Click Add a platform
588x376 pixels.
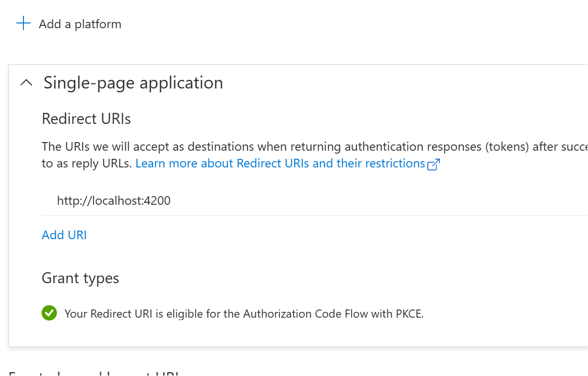[80, 23]
